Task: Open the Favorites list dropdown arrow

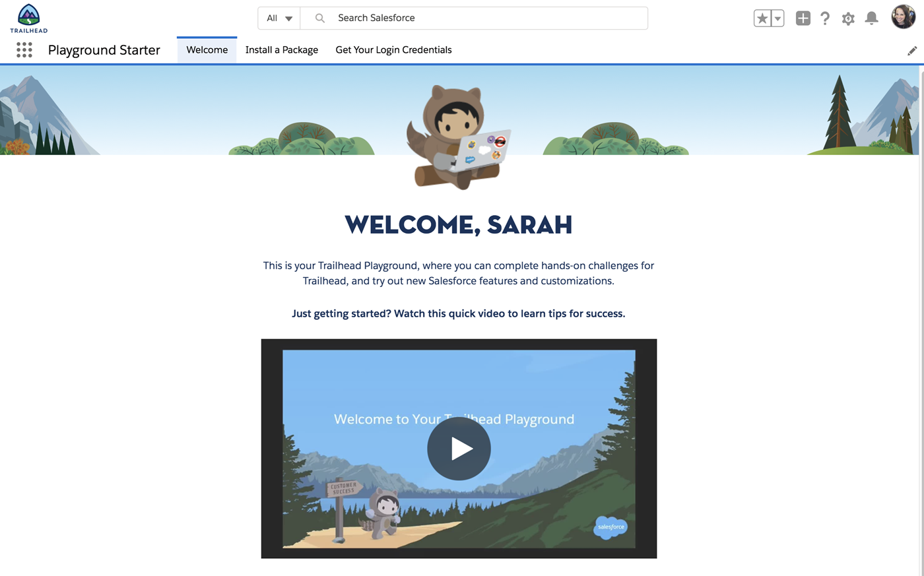Action: (777, 18)
